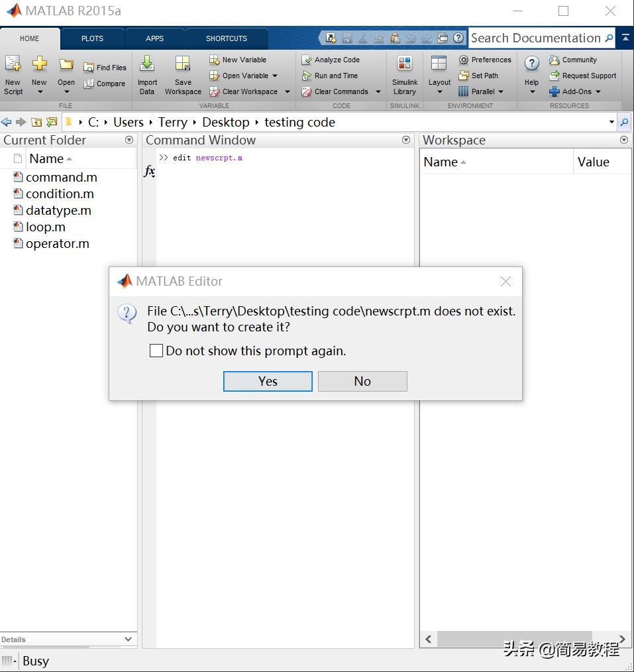The height and width of the screenshot is (672, 634).
Task: Sort Workspace by the Name column
Action: [496, 162]
